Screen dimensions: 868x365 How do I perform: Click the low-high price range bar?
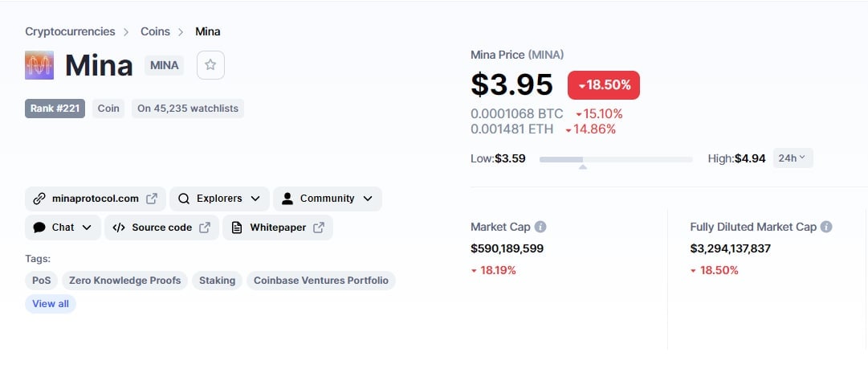616,159
